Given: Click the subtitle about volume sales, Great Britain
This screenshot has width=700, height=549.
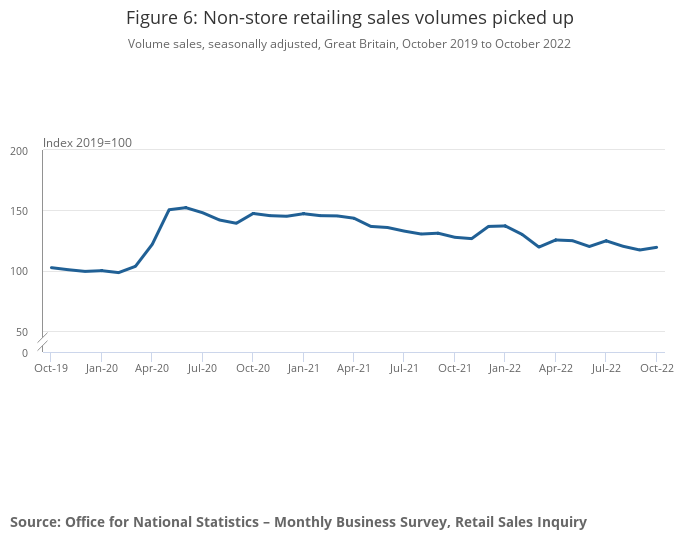Looking at the screenshot, I should (x=349, y=44).
